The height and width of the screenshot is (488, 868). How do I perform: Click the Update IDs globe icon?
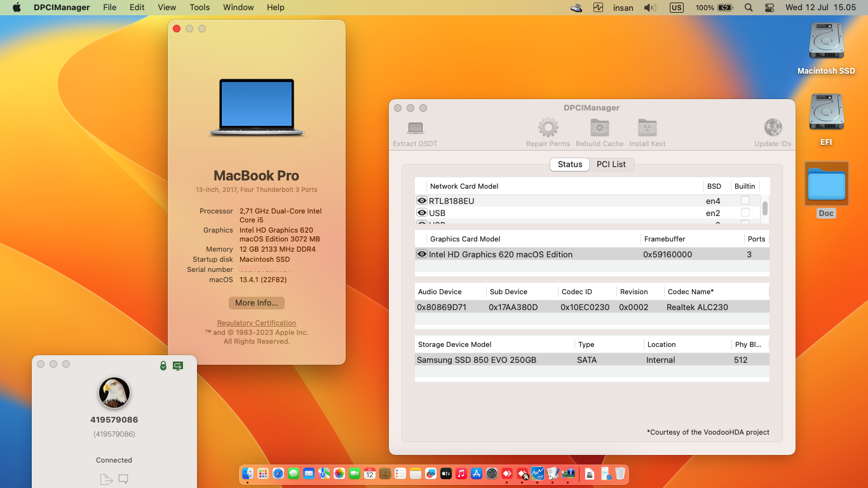point(773,128)
